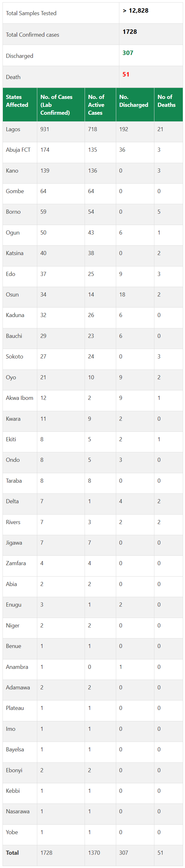Click Lagos's 192 discharged cell

(x=123, y=129)
